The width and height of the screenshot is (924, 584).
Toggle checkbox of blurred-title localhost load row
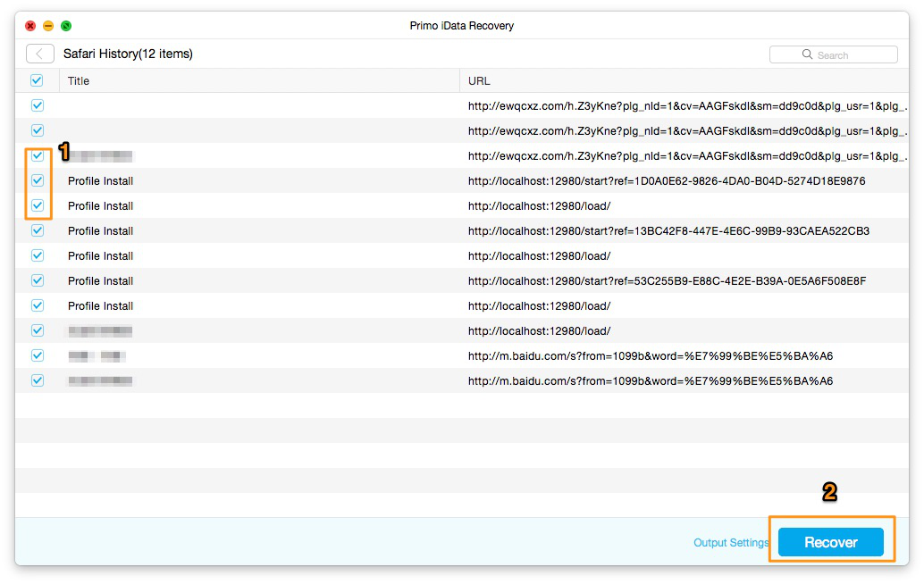pos(38,330)
